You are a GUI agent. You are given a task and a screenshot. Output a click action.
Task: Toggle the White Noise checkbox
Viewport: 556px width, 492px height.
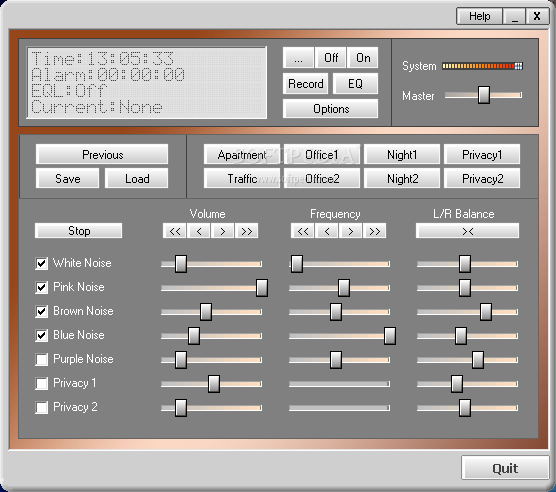coord(41,263)
